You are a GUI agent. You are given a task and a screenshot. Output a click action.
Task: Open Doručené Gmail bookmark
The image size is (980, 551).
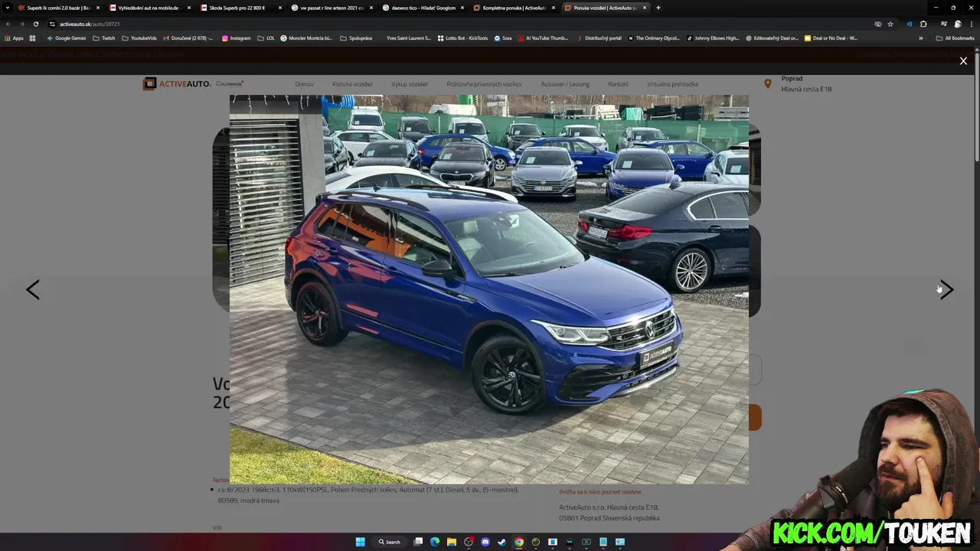188,38
